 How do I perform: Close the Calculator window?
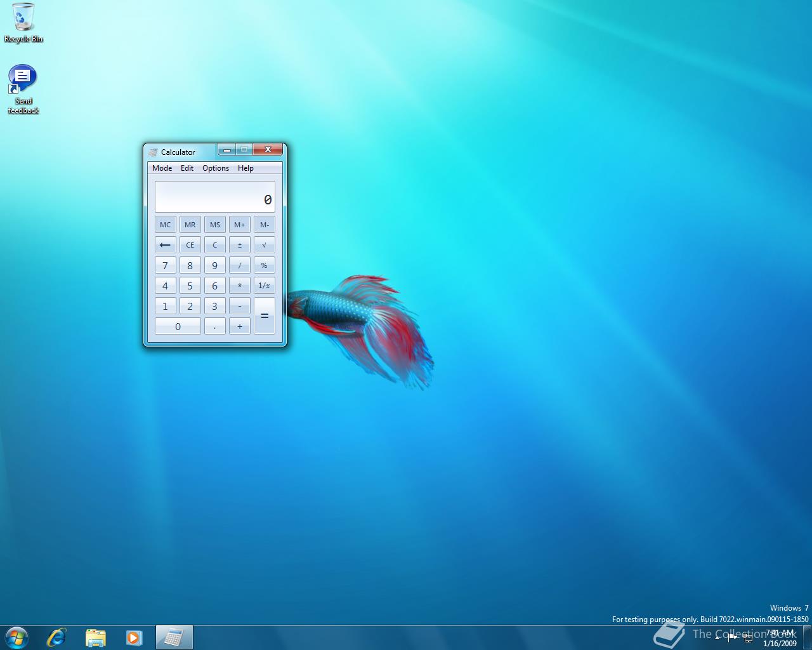268,150
